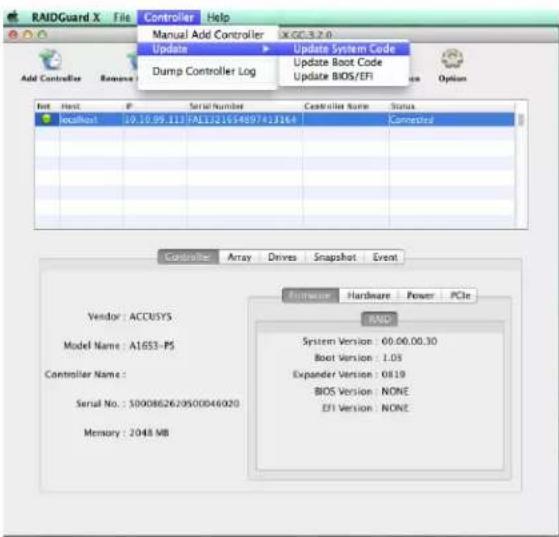This screenshot has width=559, height=537.
Task: Switch to the Snapshot tab
Action: tap(335, 257)
